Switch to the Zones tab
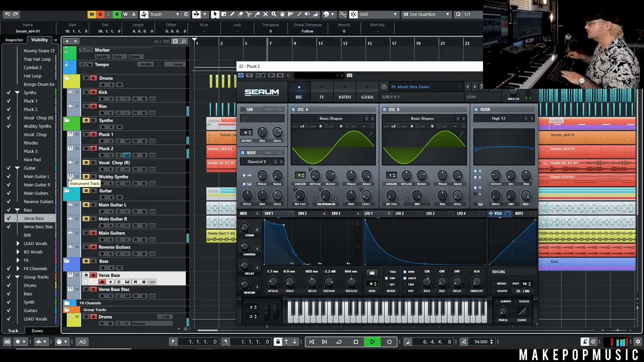Screen dimensions: 644x362 (37, 331)
